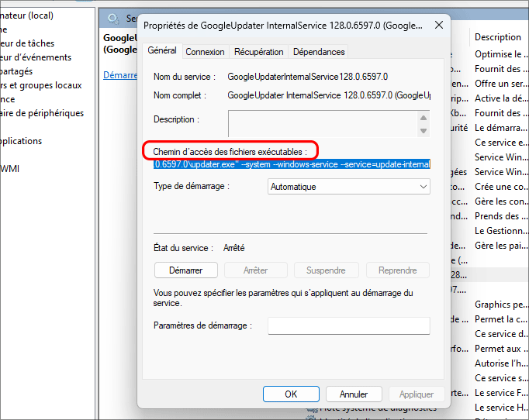Select the Récupération tab
This screenshot has height=420, width=529.
tap(258, 52)
